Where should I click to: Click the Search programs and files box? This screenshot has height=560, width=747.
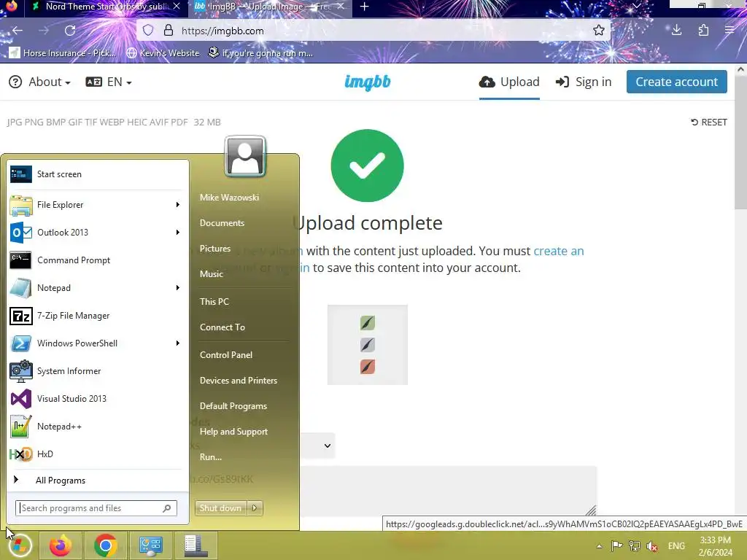96,508
